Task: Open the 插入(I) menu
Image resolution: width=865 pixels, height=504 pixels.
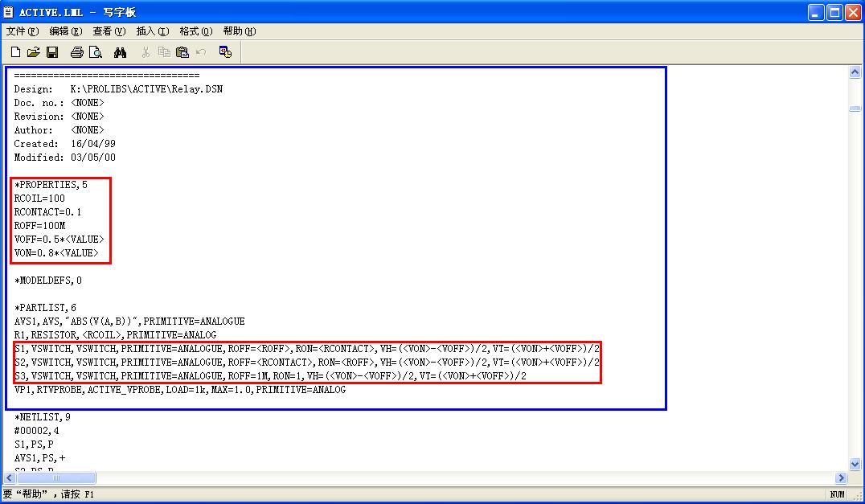Action: point(153,31)
